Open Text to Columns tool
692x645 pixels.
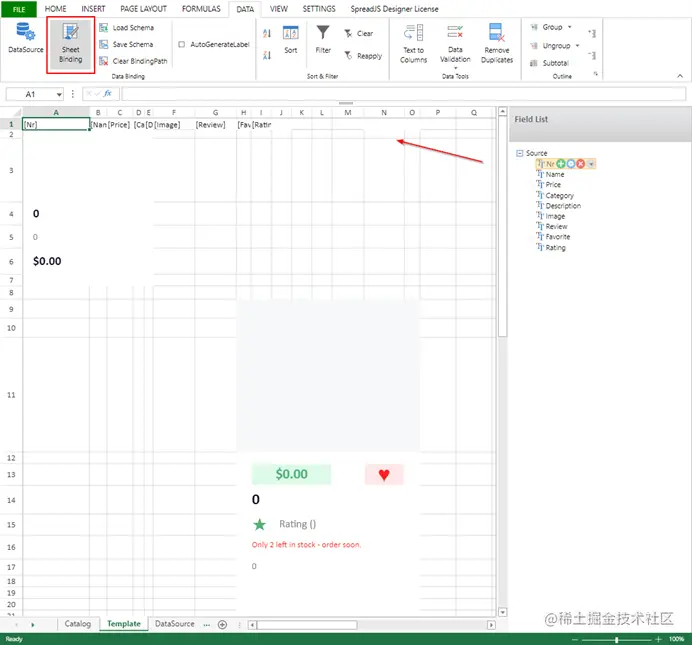414,44
